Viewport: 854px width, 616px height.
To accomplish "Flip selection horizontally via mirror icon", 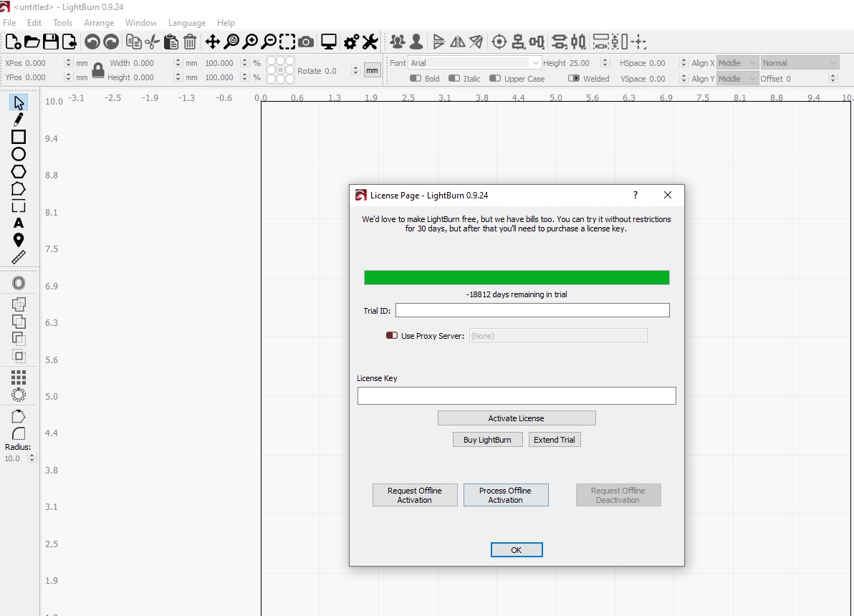I will click(457, 42).
